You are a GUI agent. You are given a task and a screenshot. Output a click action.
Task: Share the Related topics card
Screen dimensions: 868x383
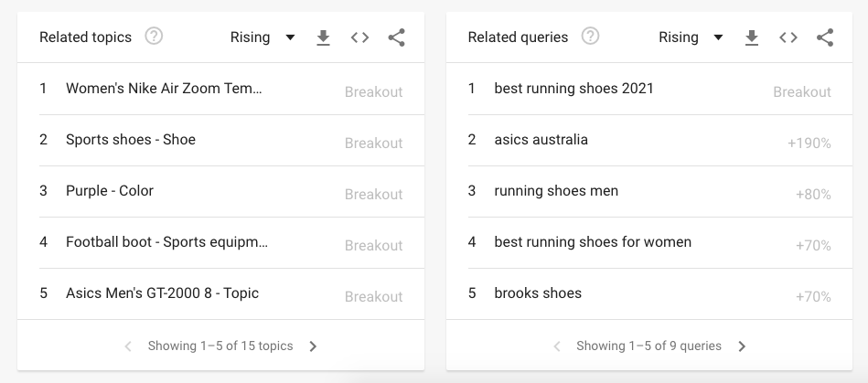(x=396, y=37)
